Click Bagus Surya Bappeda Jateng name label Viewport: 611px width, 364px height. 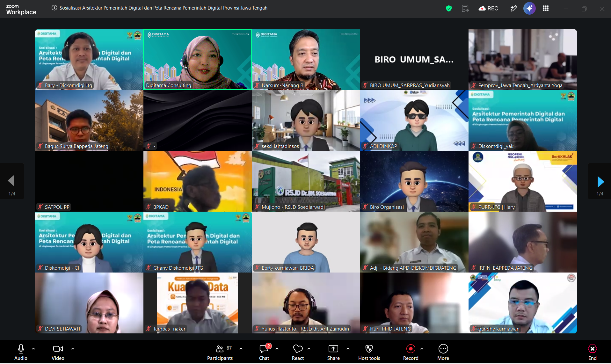tap(76, 146)
